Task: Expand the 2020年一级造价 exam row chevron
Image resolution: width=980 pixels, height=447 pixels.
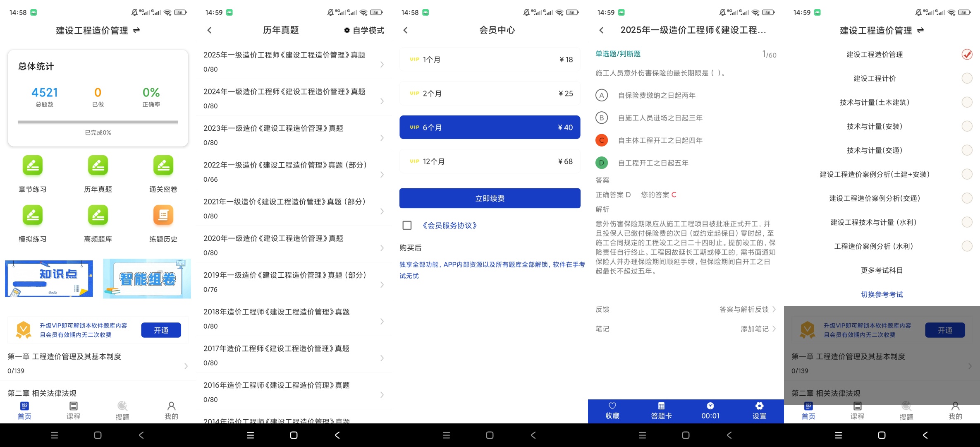Action: click(x=382, y=248)
